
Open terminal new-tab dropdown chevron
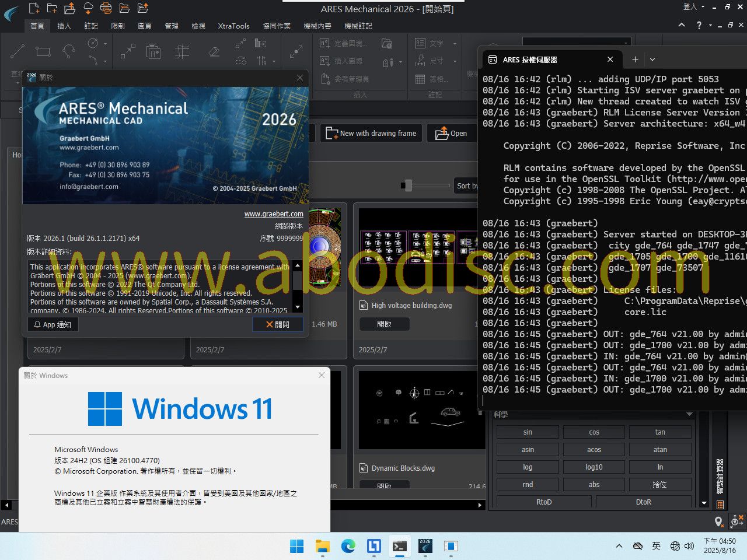click(652, 59)
